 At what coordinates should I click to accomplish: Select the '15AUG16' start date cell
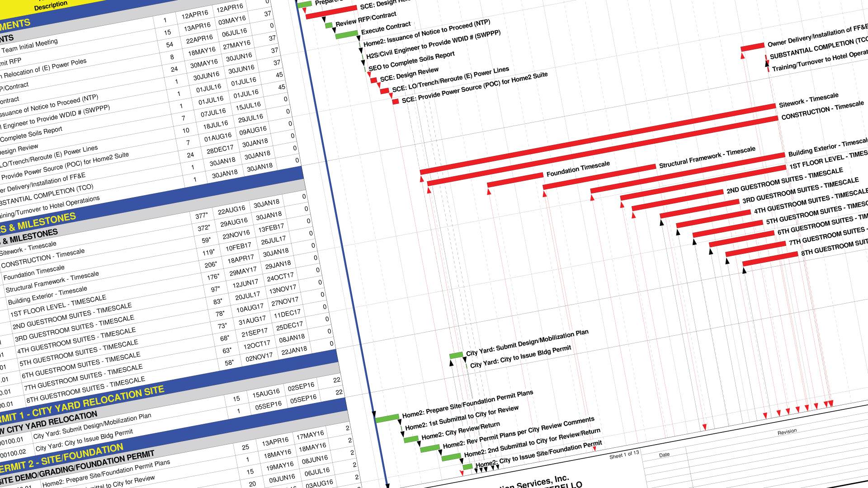coord(266,394)
